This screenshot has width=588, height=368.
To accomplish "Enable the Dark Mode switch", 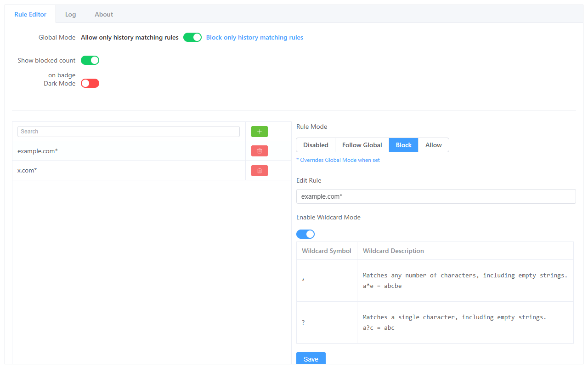I will (90, 83).
